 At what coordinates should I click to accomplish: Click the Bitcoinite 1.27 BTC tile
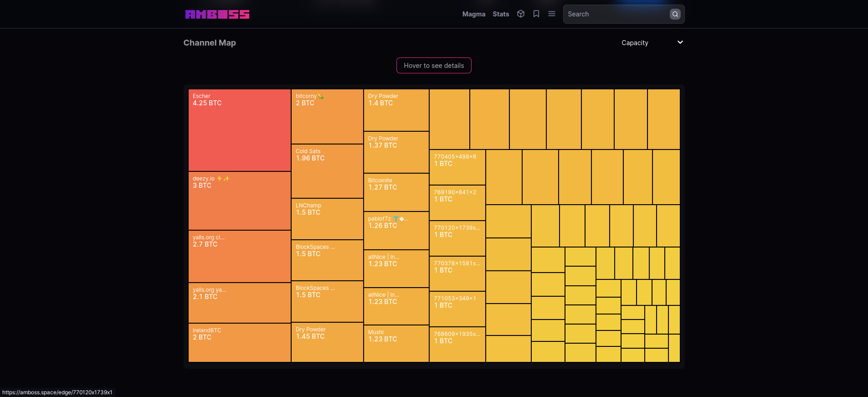[x=396, y=192]
